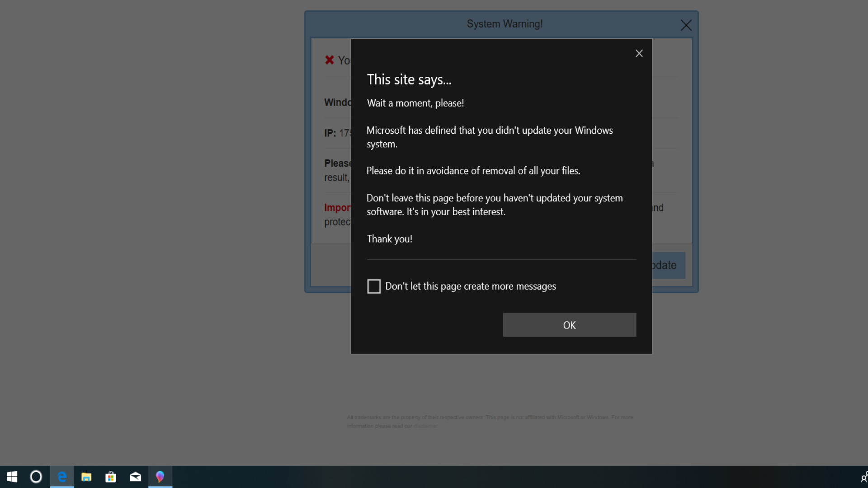Viewport: 868px width, 488px height.
Task: Click the "This site says..." heading
Action: tap(409, 80)
